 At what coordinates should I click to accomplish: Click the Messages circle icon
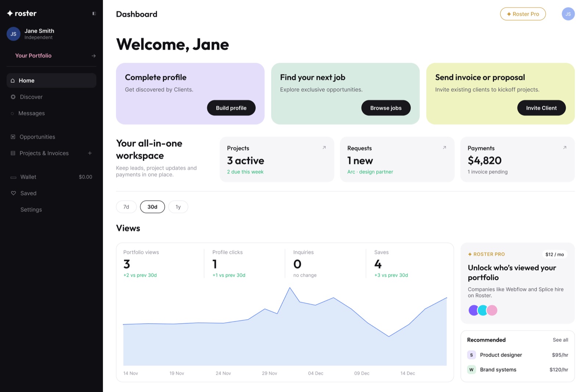(x=12, y=113)
